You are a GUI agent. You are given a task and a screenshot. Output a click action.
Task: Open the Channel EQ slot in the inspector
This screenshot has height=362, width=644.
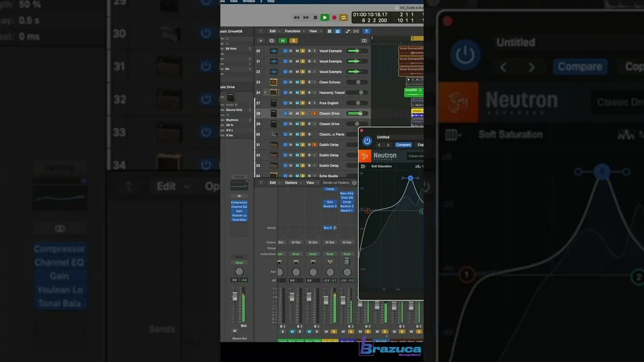[239, 207]
